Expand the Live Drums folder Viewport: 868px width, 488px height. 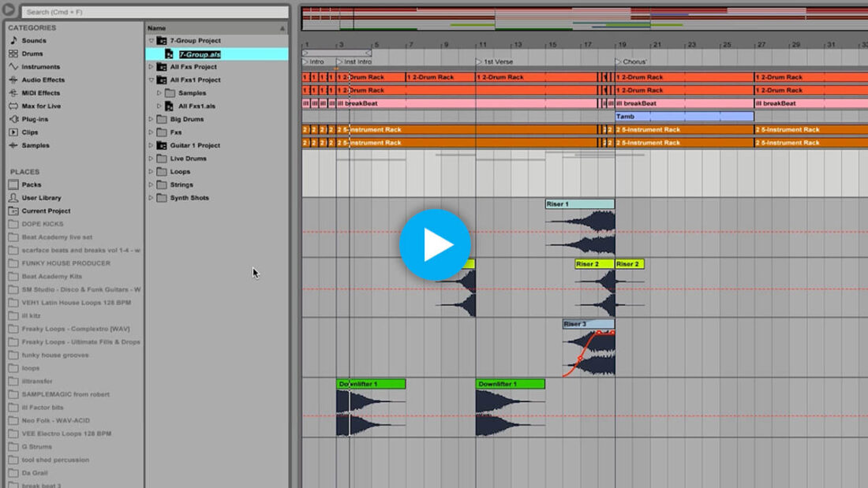click(x=152, y=158)
